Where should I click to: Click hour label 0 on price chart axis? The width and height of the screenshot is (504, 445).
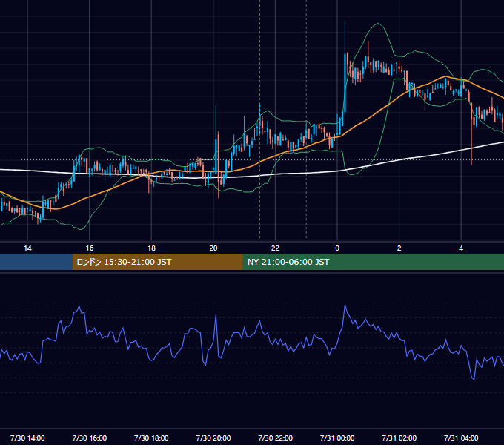(337, 248)
